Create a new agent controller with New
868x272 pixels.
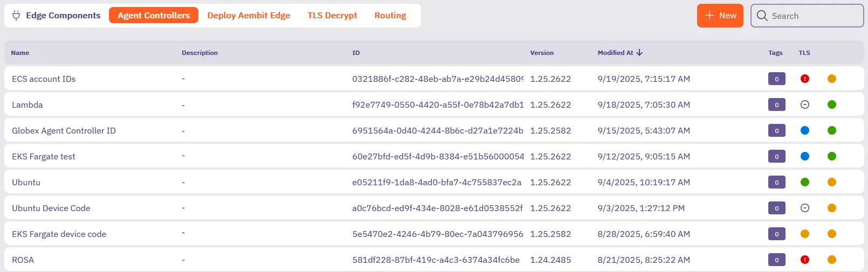click(x=720, y=16)
